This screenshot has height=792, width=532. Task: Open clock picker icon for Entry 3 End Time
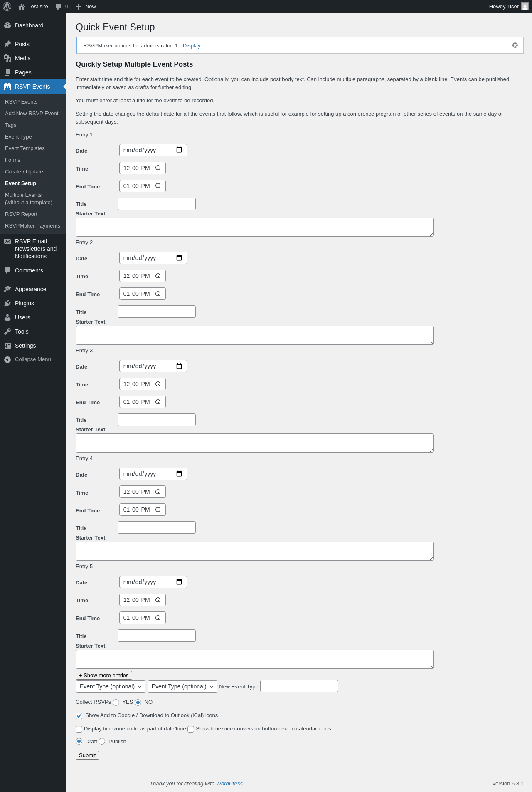[x=158, y=402]
